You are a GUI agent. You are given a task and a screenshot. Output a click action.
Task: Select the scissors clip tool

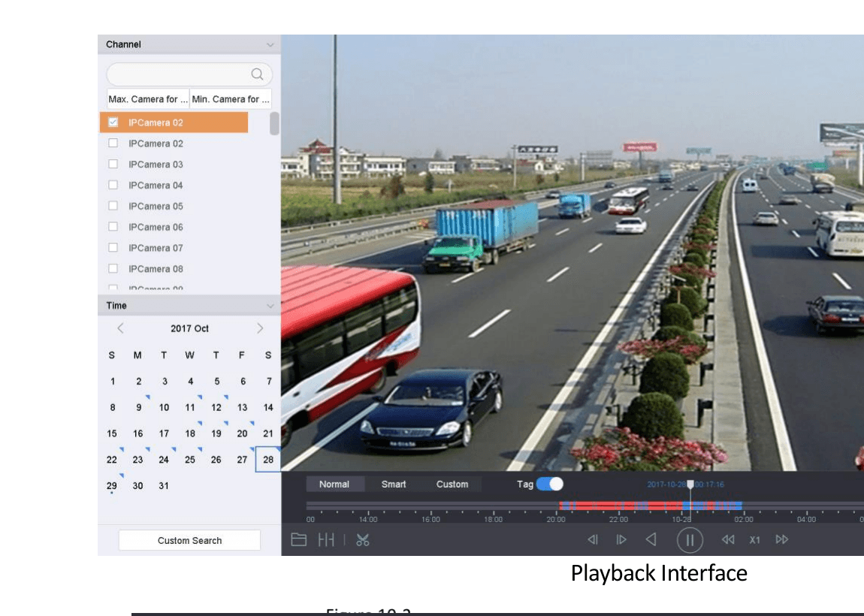point(363,540)
